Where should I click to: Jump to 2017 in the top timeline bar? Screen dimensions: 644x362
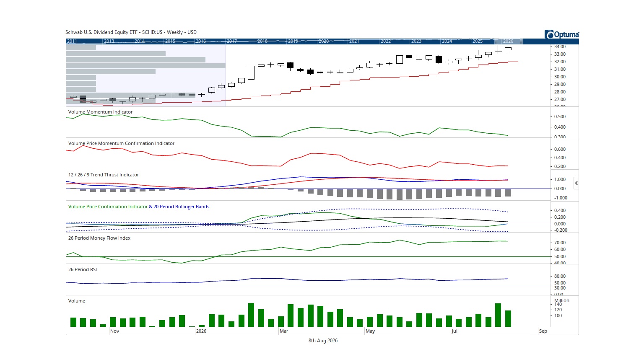click(x=232, y=41)
